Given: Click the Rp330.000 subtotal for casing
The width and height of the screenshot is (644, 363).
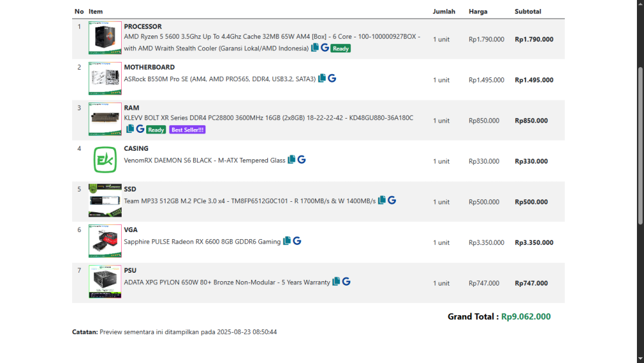Looking at the screenshot, I should (x=531, y=161).
